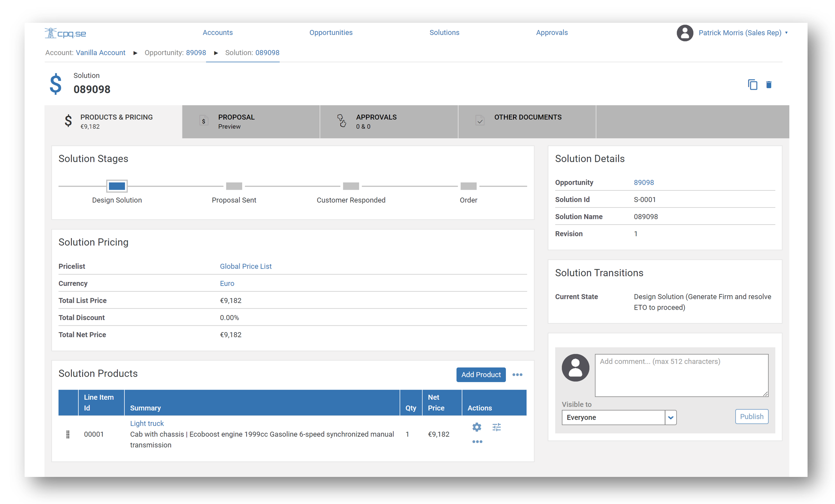835x504 pixels.
Task: Open the Light truck product link
Action: click(147, 423)
